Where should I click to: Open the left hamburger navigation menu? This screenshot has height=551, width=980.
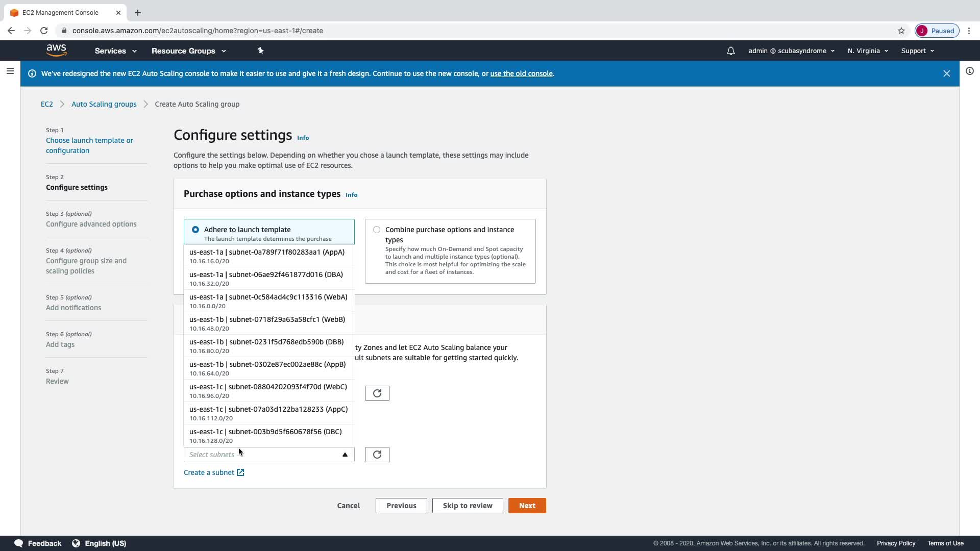click(10, 71)
